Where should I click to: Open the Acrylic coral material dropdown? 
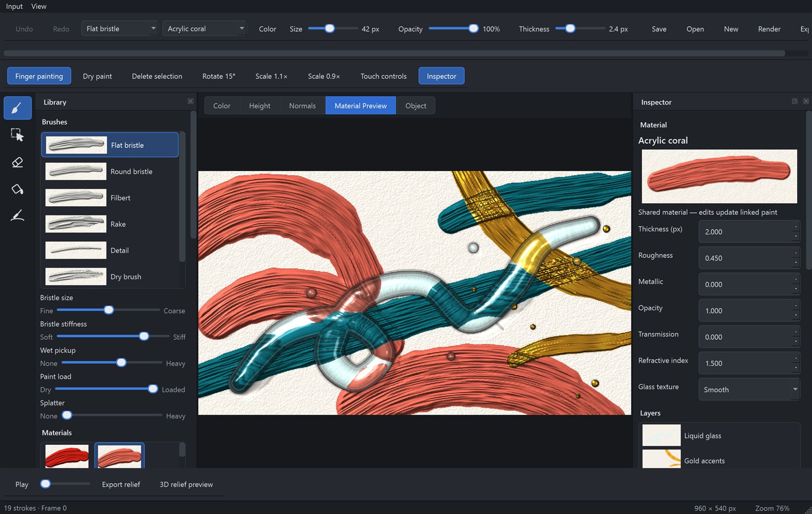coord(205,28)
